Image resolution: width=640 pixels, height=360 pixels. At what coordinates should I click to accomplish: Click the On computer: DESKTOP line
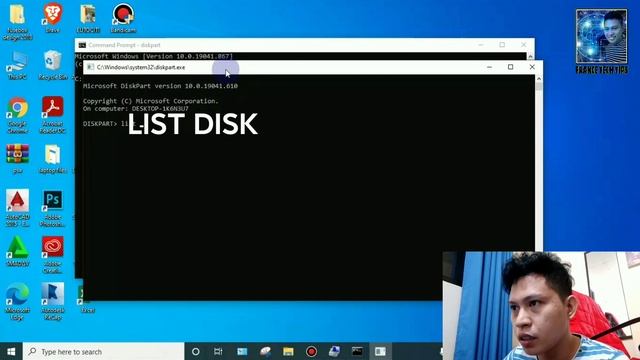[136, 109]
